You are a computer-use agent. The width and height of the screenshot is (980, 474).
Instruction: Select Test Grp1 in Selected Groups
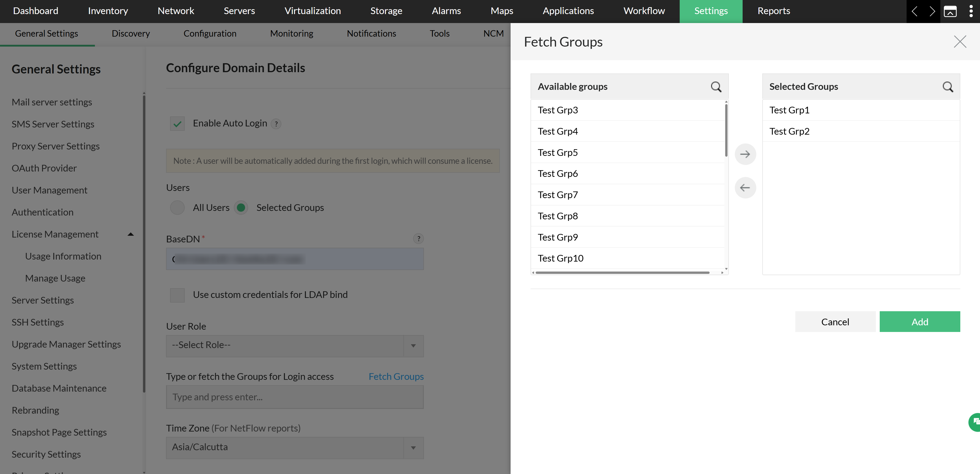[861, 110]
